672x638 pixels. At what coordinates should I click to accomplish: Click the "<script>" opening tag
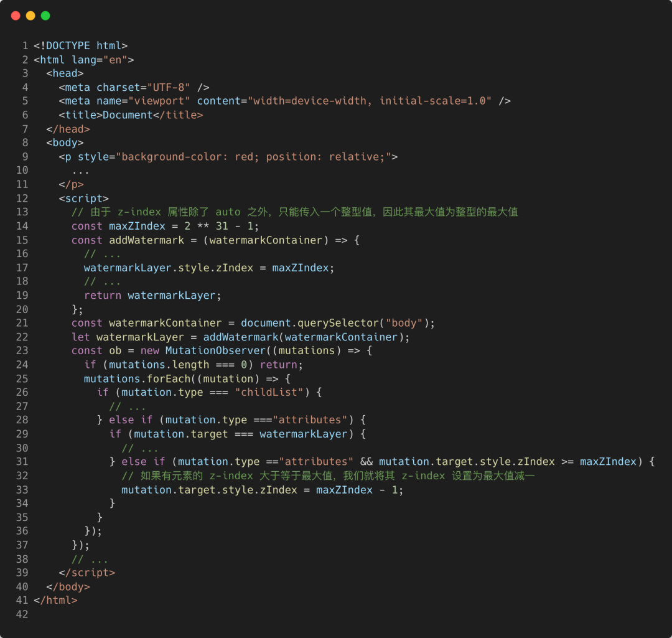(x=83, y=199)
